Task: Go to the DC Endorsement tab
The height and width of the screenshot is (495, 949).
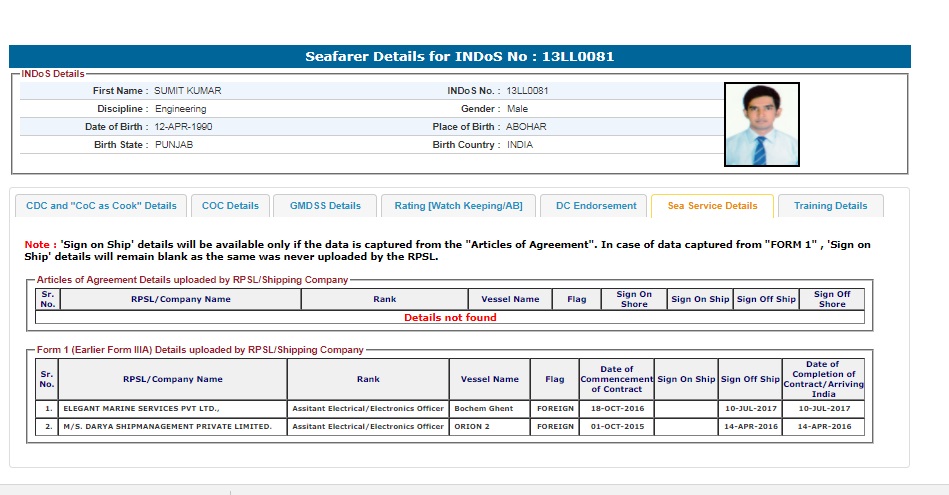Action: 595,206
